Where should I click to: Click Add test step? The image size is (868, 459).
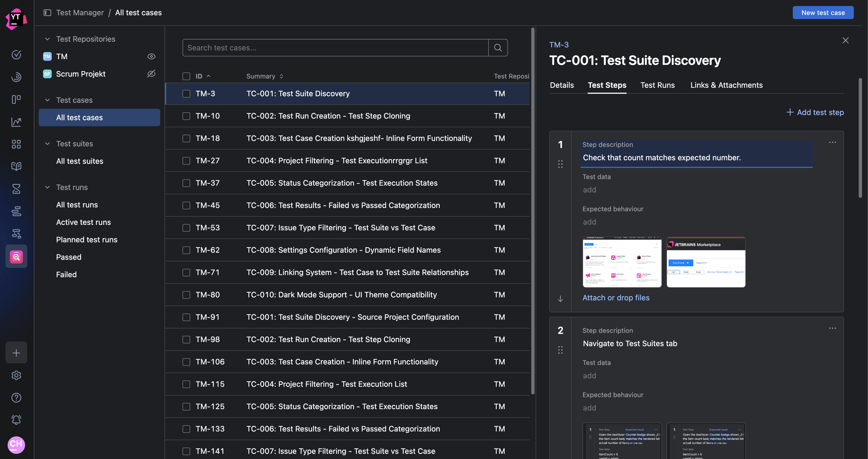click(815, 113)
